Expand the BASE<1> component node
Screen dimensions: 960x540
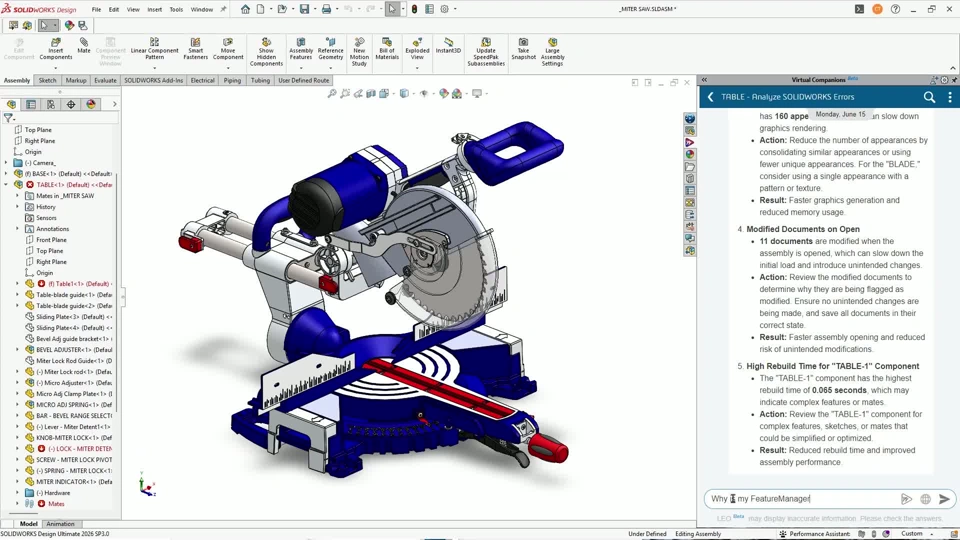point(6,174)
